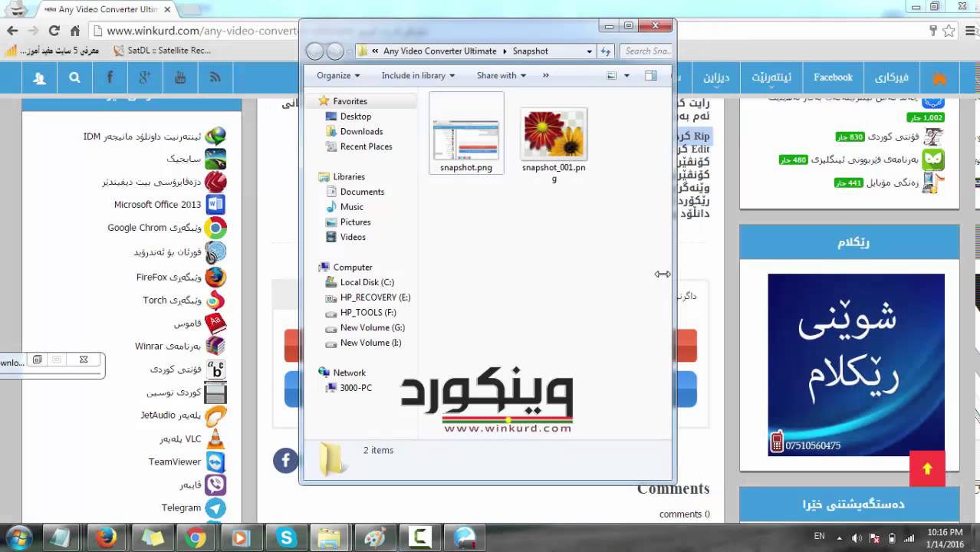Image resolution: width=980 pixels, height=552 pixels.
Task: Open Local Disk (C:)
Action: point(367,282)
